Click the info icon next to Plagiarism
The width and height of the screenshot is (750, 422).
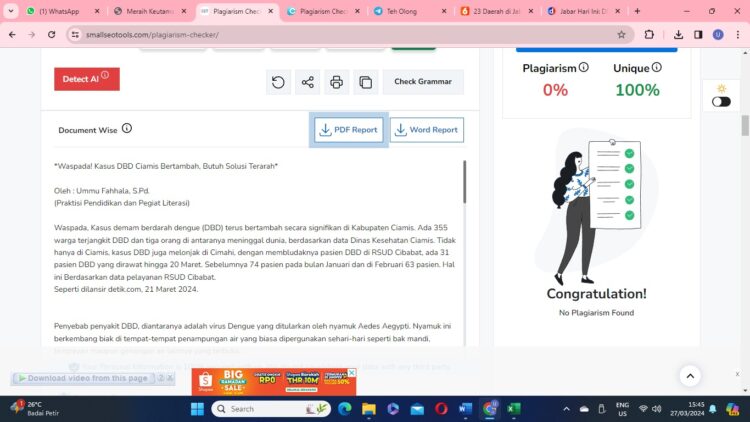tap(584, 67)
